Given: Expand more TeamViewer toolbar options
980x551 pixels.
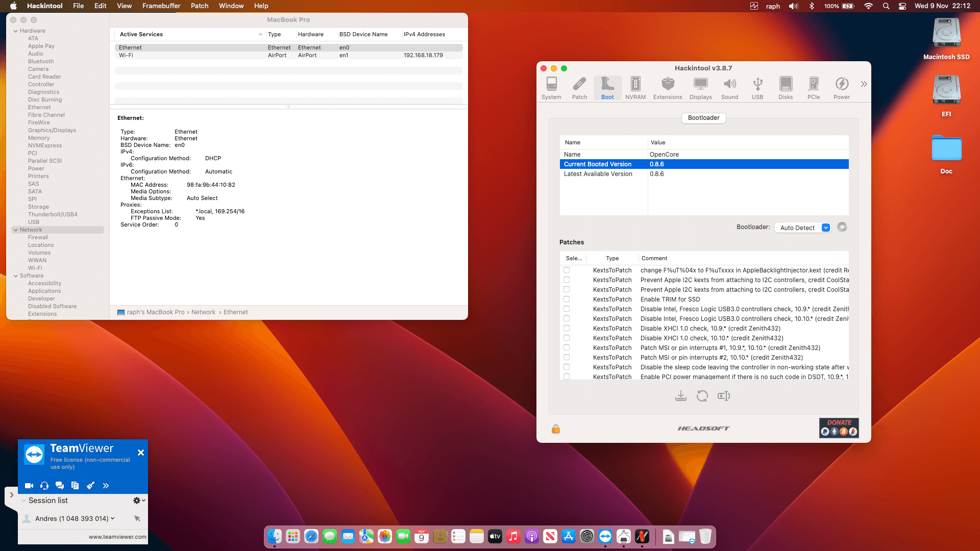Looking at the screenshot, I should click(106, 486).
